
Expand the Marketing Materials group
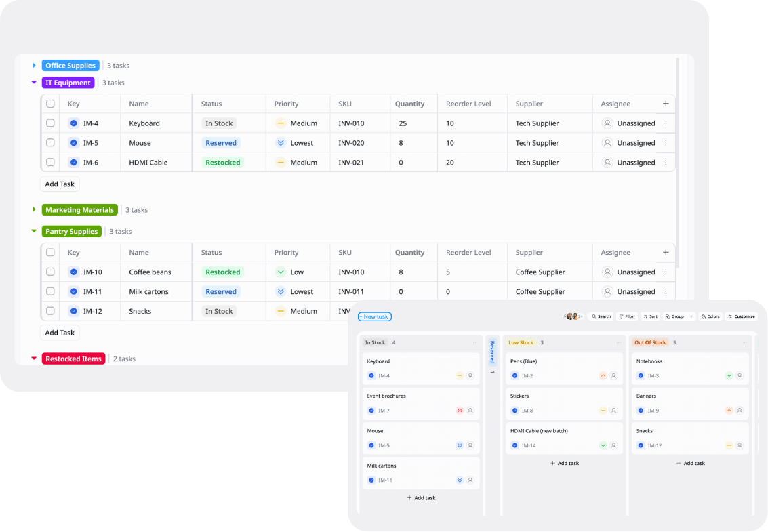[x=34, y=209]
